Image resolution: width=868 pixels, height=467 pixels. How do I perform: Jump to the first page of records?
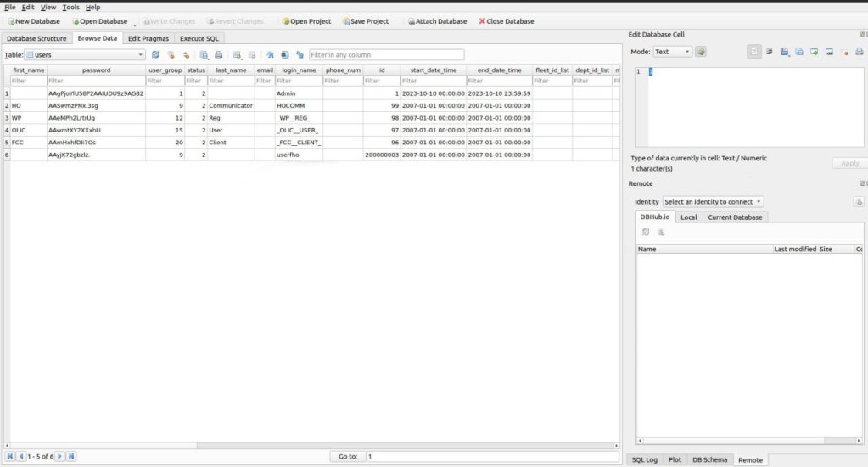(x=10, y=457)
